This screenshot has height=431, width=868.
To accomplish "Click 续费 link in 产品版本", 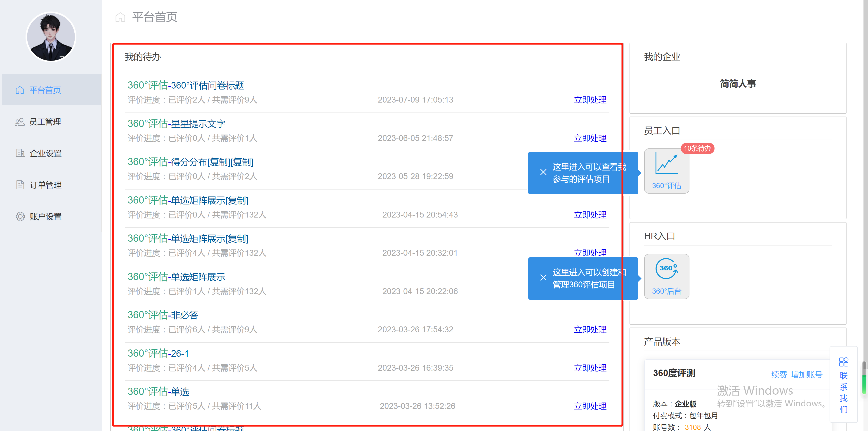I will [779, 375].
